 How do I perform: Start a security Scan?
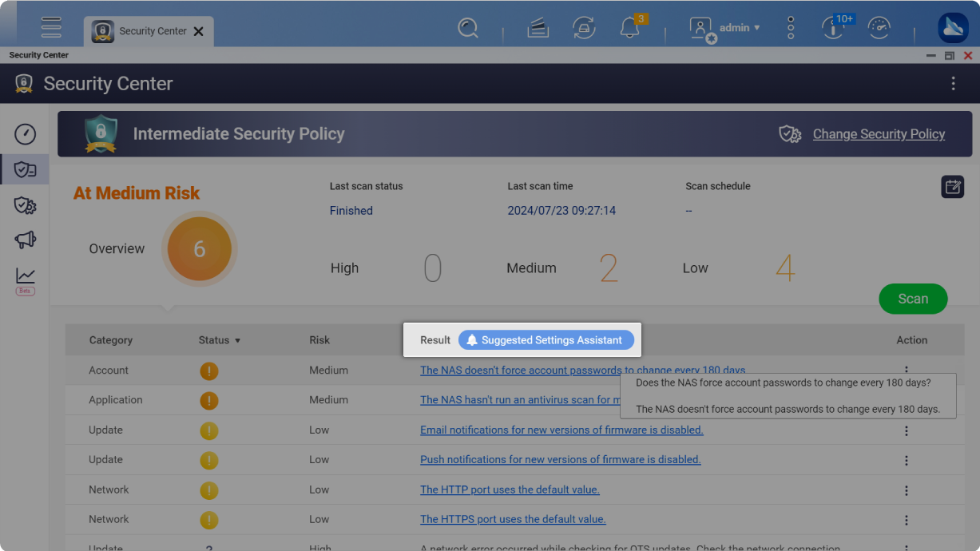pyautogui.click(x=913, y=299)
